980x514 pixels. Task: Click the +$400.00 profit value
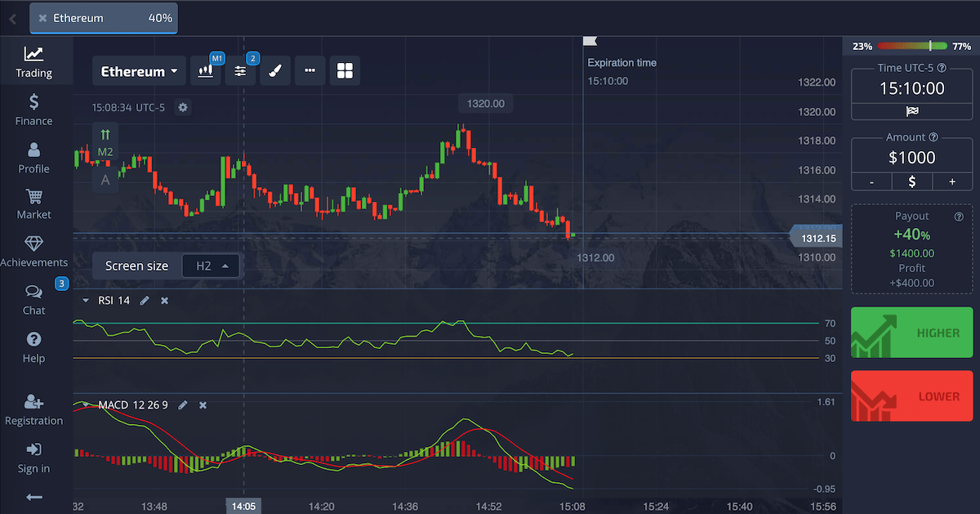911,283
